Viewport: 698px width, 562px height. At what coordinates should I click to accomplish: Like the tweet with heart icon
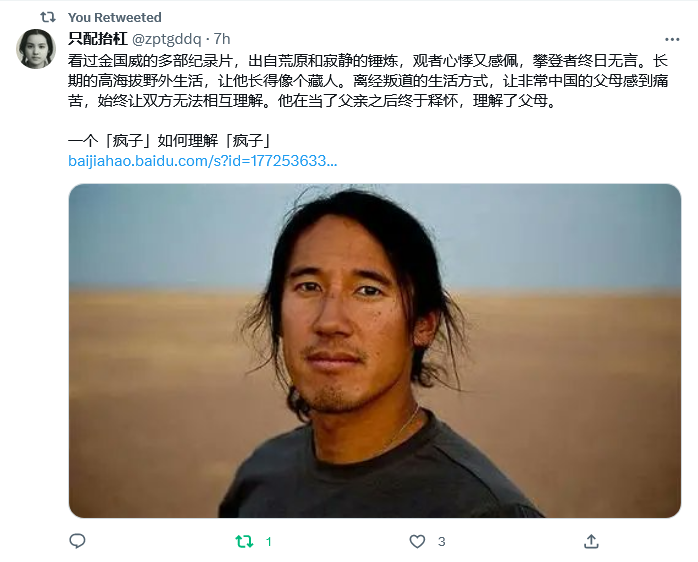[417, 542]
